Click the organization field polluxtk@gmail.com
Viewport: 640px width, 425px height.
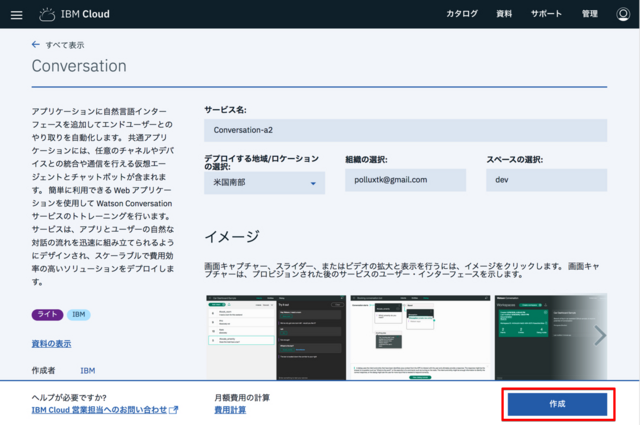pyautogui.click(x=405, y=180)
